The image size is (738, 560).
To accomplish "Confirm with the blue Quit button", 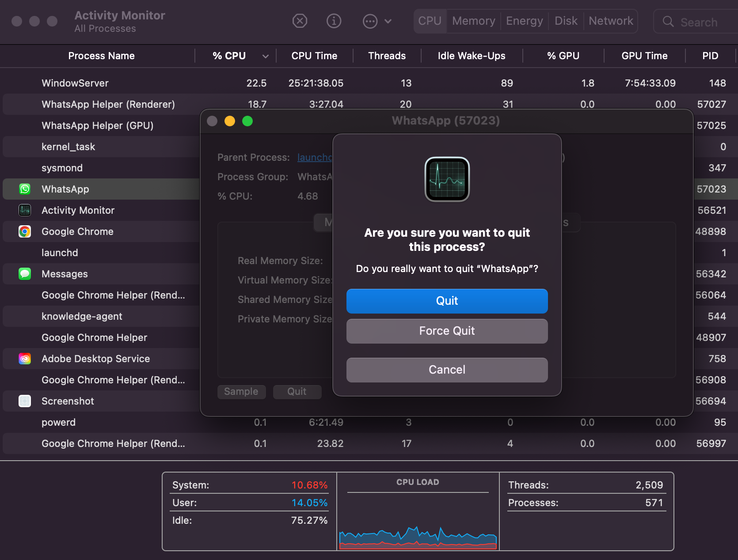I will 447,301.
